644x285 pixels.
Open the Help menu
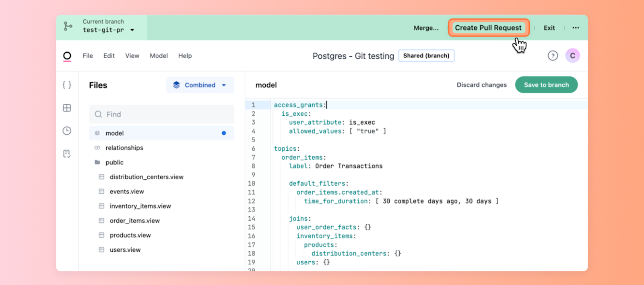click(x=185, y=56)
